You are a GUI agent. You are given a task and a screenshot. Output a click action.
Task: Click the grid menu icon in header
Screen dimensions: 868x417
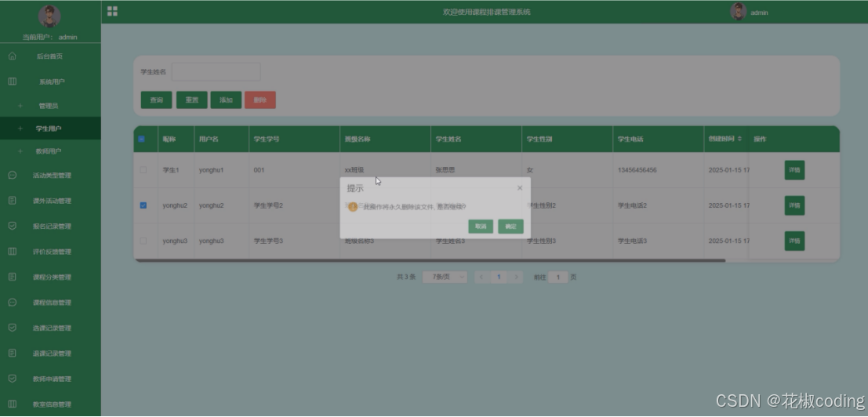(x=112, y=12)
